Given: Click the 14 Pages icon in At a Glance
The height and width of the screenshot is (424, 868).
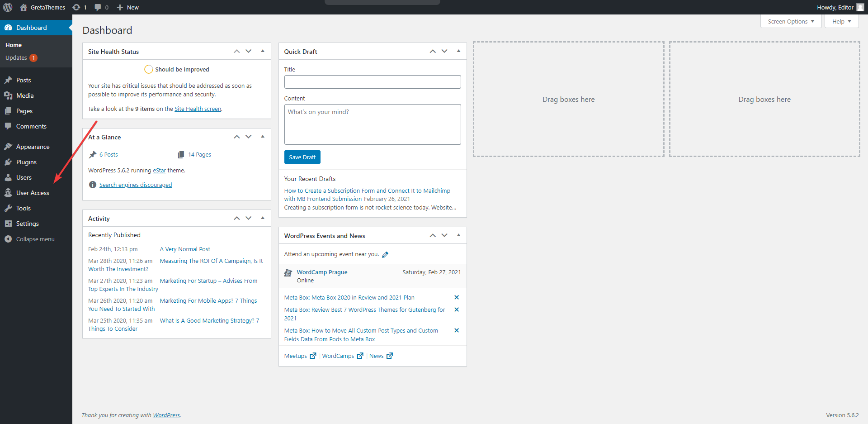Looking at the screenshot, I should click(x=181, y=155).
